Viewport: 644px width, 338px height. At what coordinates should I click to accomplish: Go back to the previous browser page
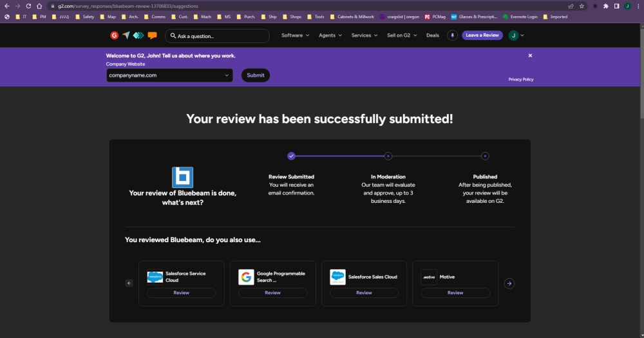7,6
